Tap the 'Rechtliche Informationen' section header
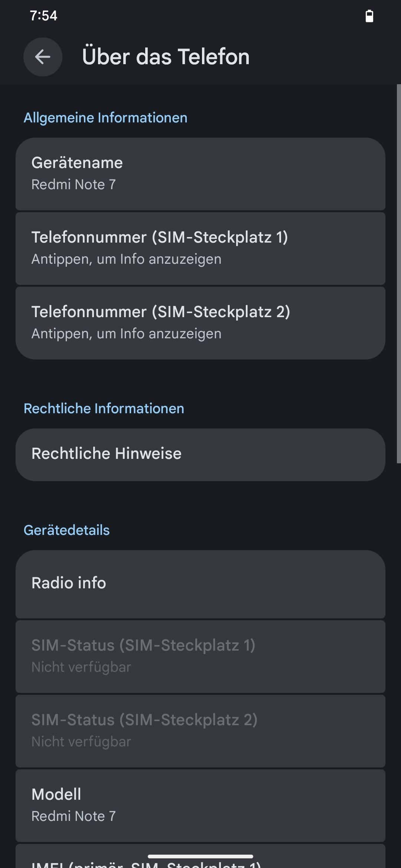This screenshot has width=401, height=868. [x=104, y=408]
